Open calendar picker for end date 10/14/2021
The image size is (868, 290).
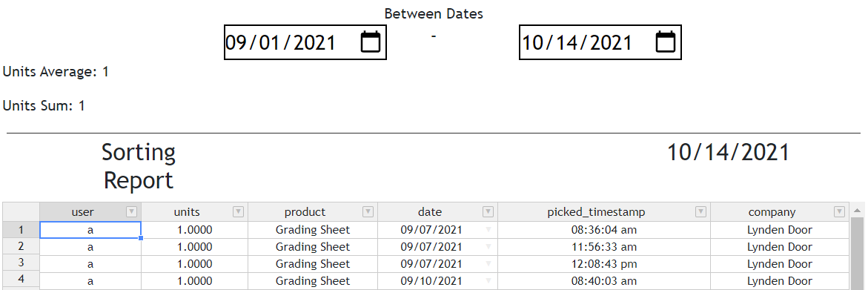pos(666,42)
